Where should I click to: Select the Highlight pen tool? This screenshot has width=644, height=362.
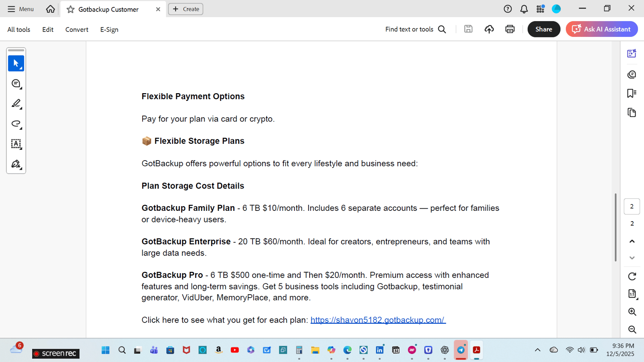tap(16, 104)
